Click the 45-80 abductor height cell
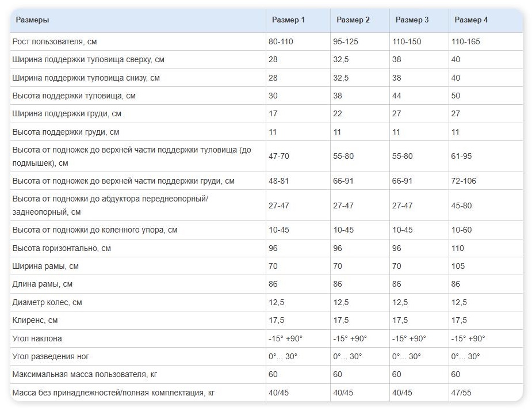Screen dimensions: 532x411 (x=461, y=205)
